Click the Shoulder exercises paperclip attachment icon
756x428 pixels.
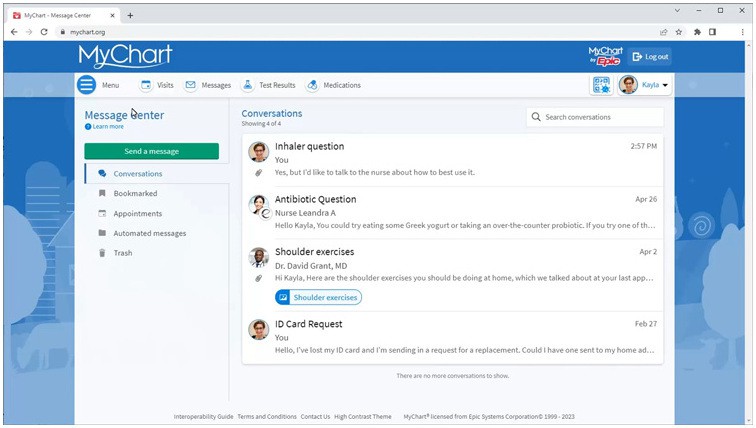point(258,278)
